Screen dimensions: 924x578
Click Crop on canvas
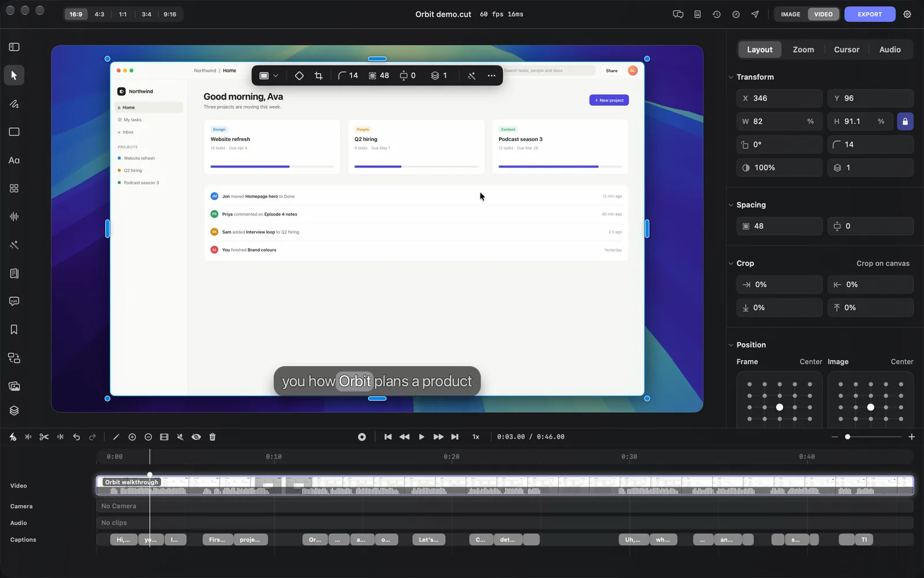pos(883,264)
